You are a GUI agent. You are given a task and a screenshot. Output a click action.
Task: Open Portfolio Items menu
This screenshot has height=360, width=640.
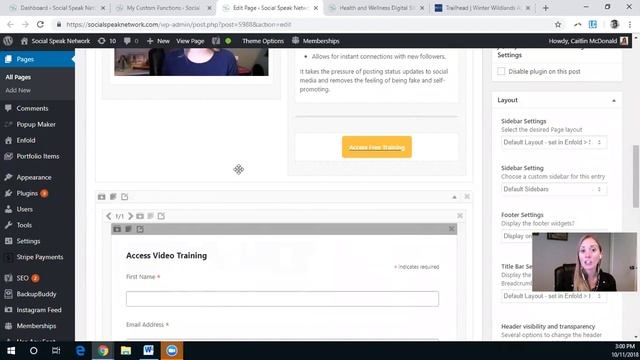(37, 156)
